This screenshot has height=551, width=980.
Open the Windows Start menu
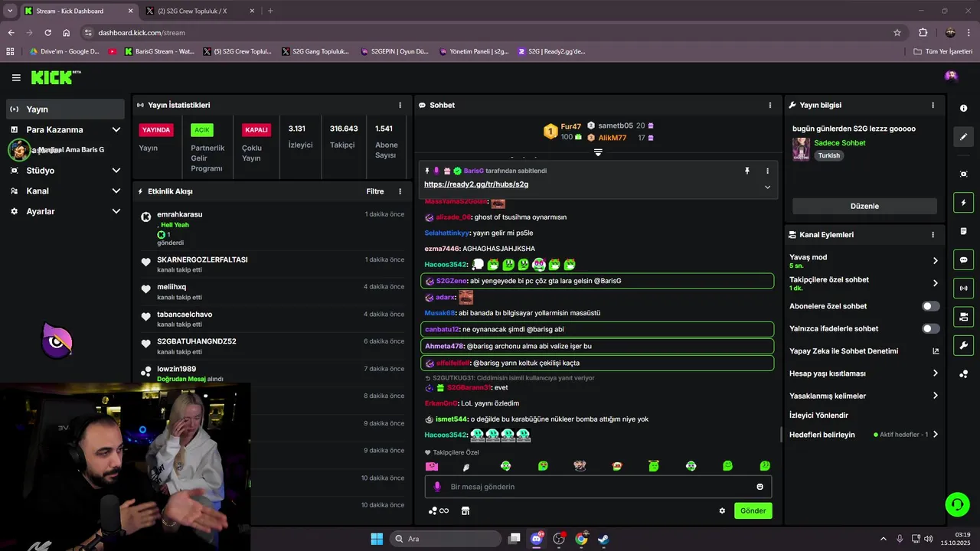point(377,539)
